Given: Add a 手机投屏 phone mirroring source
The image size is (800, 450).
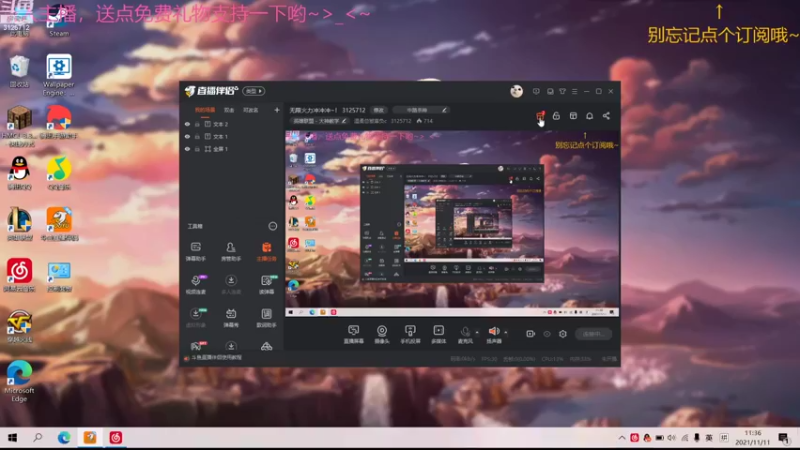Looking at the screenshot, I should [x=410, y=334].
